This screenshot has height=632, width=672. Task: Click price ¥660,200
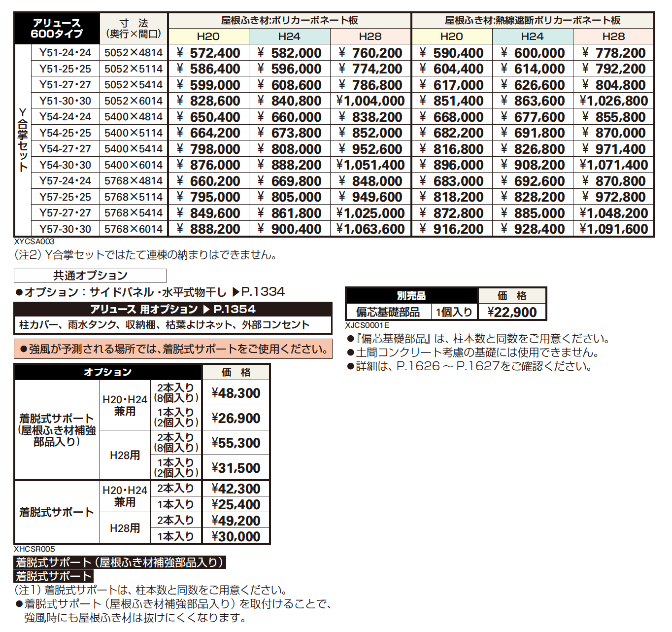point(208,181)
